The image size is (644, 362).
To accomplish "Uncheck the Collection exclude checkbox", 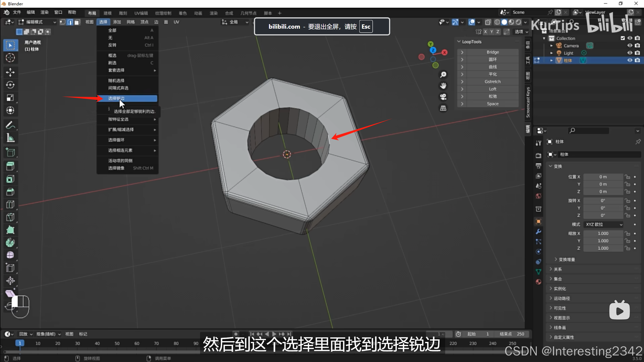I will [623, 38].
